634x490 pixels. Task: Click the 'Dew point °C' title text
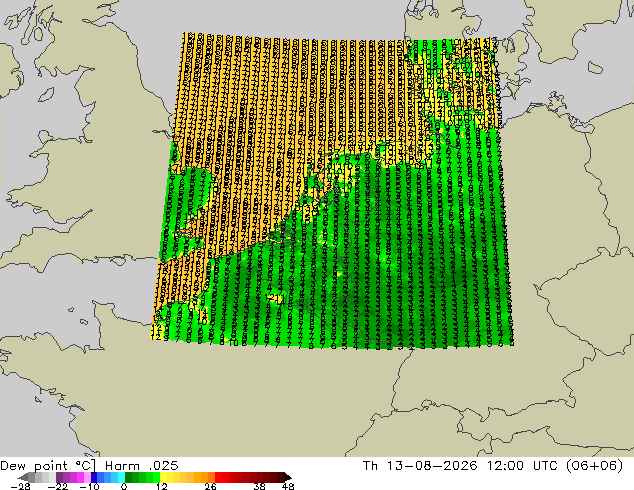click(48, 466)
